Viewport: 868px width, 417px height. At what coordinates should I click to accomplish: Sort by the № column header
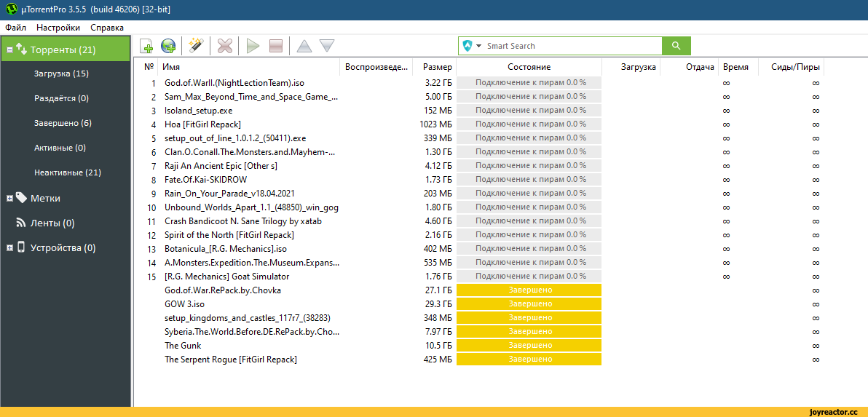pos(149,67)
